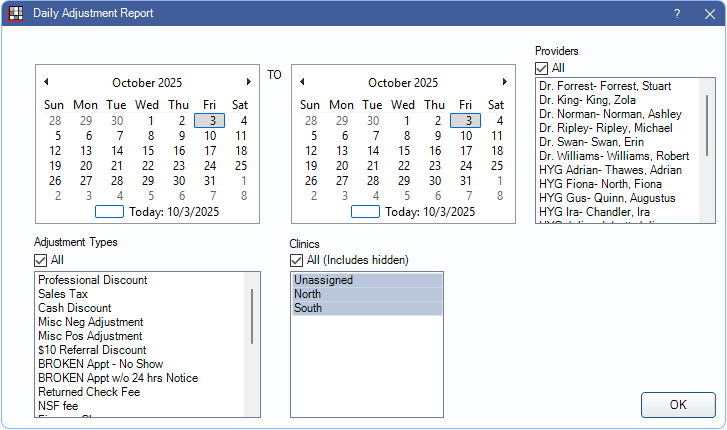Click the previous month arrow on start calendar
Viewport: 727px width, 430px height.
tap(46, 82)
